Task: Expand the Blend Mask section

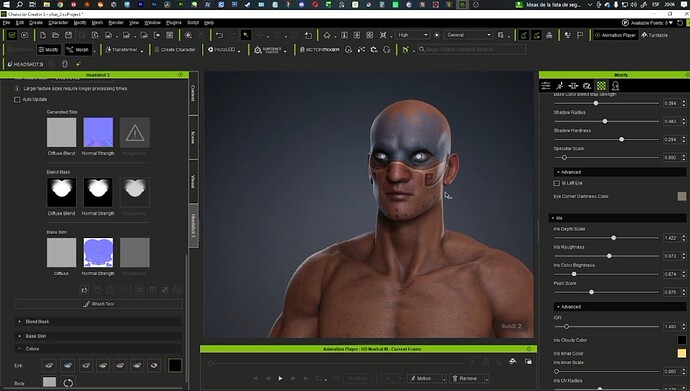Action: tap(98, 322)
